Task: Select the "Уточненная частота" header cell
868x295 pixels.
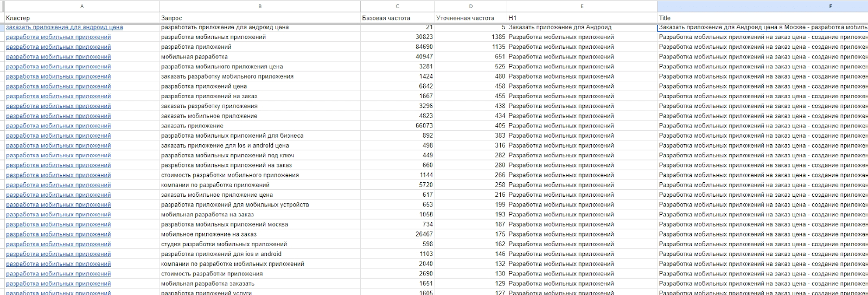Action: pyautogui.click(x=470, y=18)
